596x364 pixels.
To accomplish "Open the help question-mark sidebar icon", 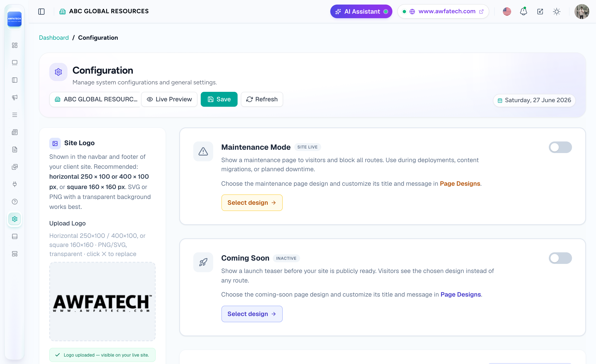I will coord(15,202).
